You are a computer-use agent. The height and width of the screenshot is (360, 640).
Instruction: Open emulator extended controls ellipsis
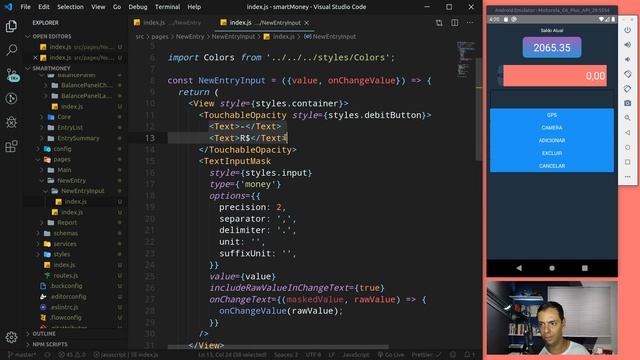point(628,177)
